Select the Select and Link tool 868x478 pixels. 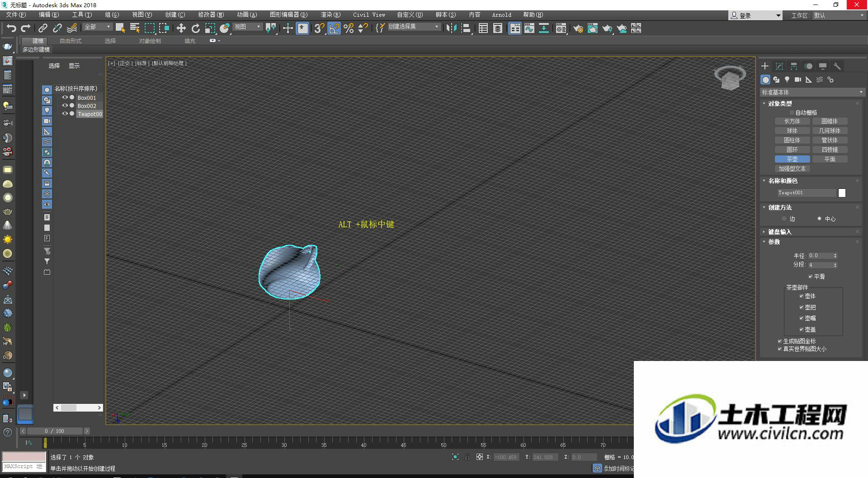click(x=43, y=28)
